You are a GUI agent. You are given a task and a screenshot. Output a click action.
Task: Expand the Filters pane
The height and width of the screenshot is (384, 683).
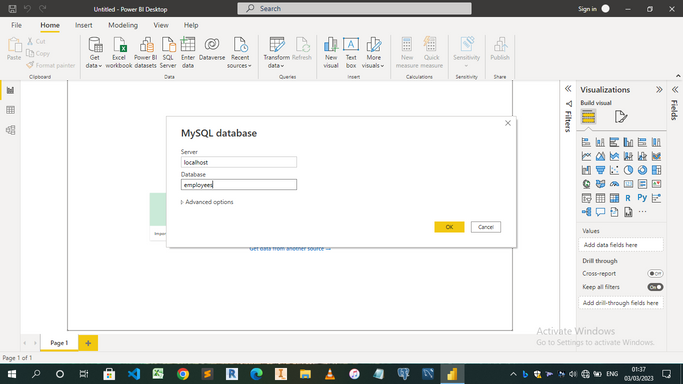pyautogui.click(x=568, y=89)
